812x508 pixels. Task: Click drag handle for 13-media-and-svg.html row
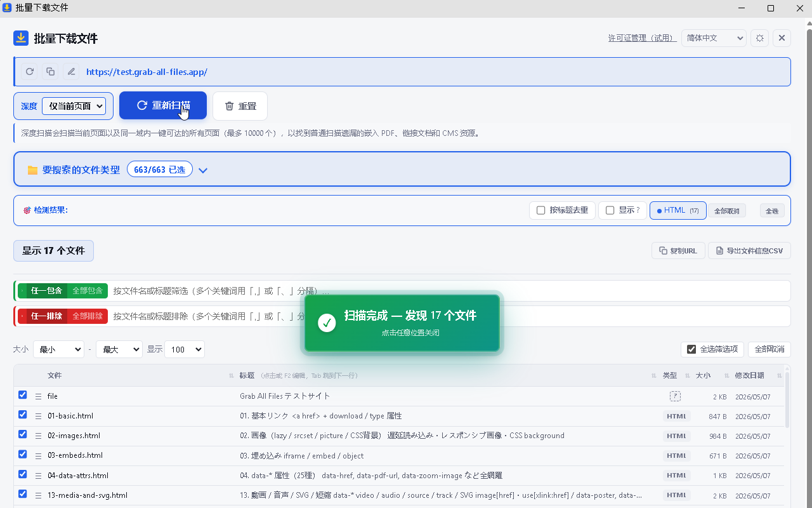38,495
